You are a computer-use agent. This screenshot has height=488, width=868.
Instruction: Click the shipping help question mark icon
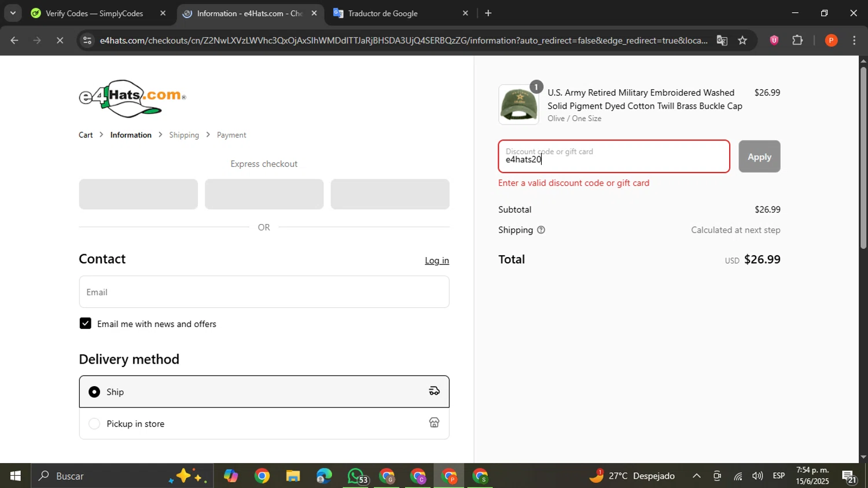click(541, 230)
